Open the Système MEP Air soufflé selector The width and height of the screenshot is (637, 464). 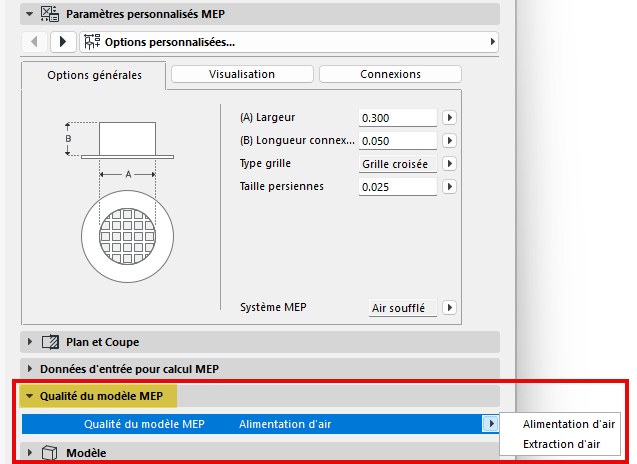pyautogui.click(x=403, y=308)
